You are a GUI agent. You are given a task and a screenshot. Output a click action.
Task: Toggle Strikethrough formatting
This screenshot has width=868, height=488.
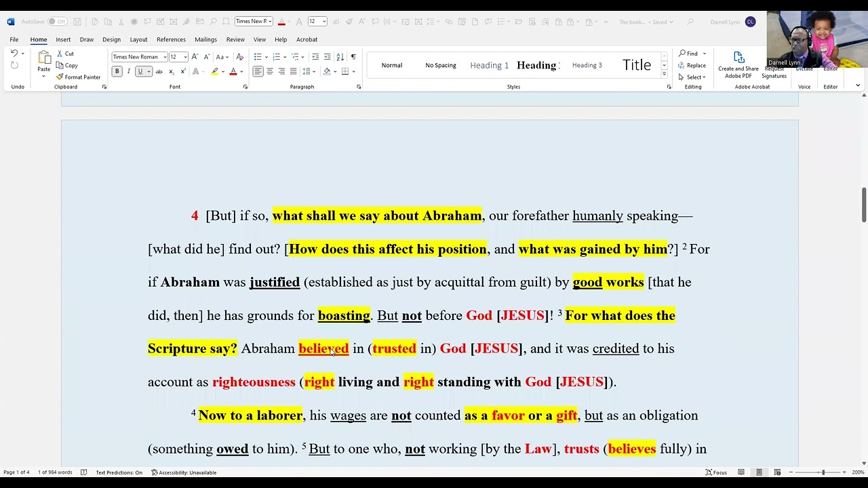pos(159,71)
